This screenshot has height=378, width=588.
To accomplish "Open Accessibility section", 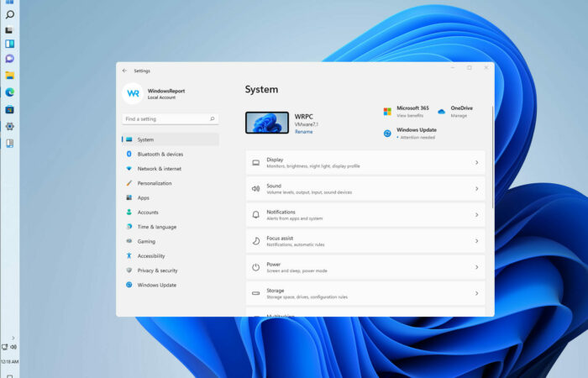I will click(171, 256).
